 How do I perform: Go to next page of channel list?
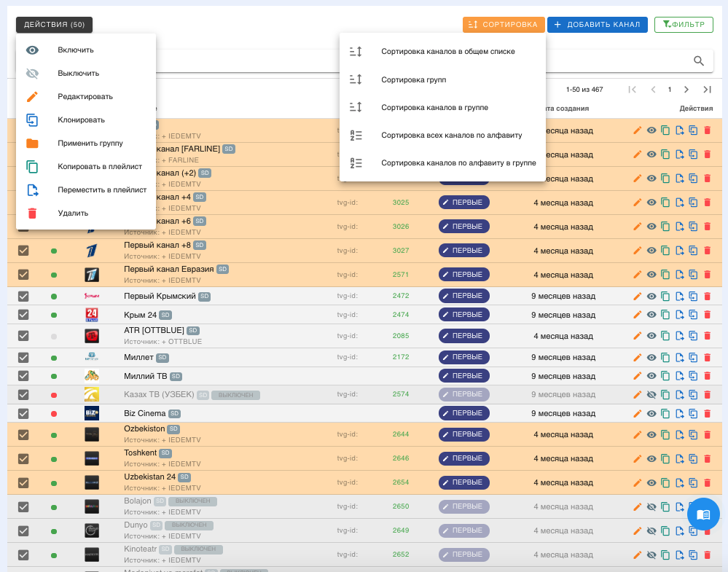tap(686, 90)
